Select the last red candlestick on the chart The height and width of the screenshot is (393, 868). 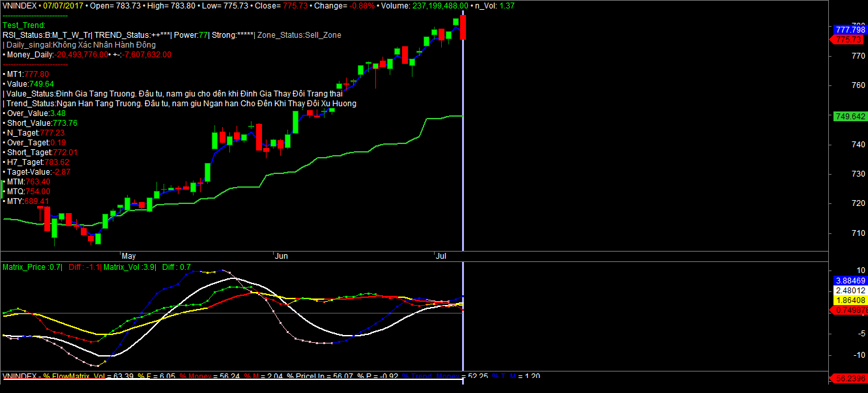point(463,27)
